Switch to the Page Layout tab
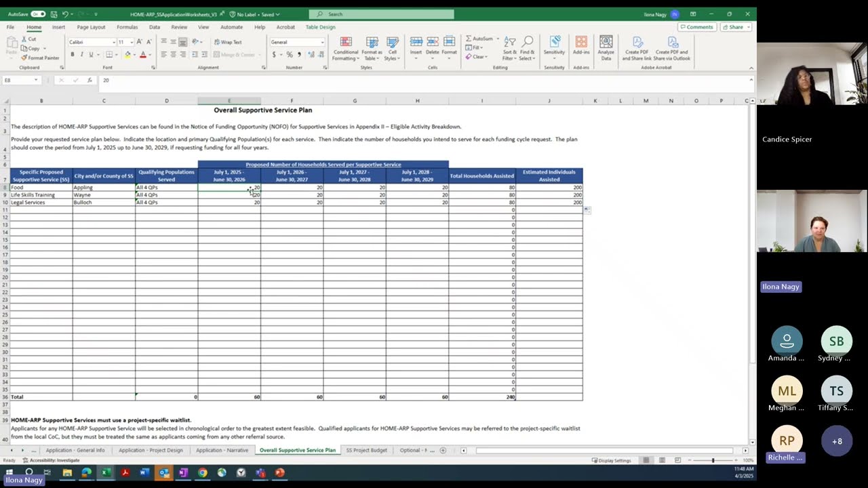The height and width of the screenshot is (488, 868). [x=91, y=27]
